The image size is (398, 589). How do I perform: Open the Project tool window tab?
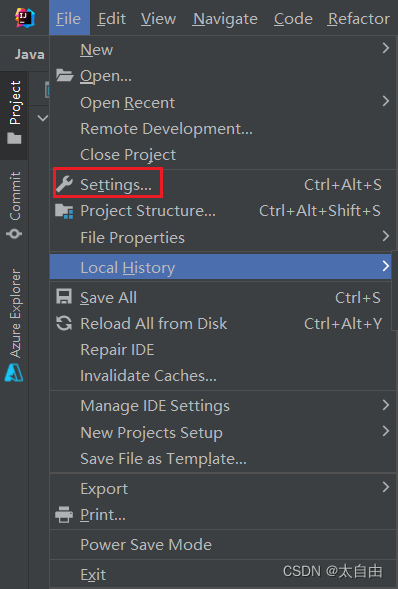pyautogui.click(x=14, y=113)
